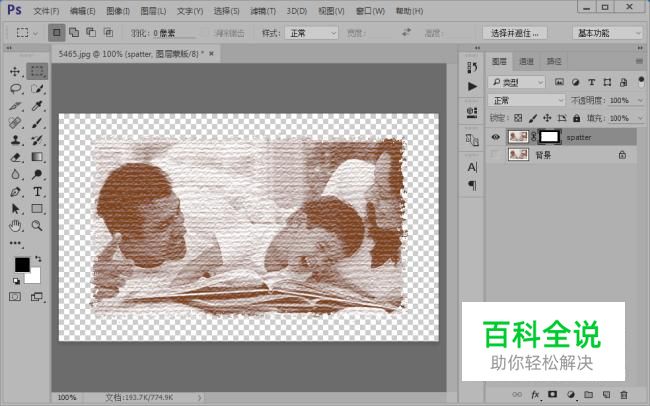This screenshot has width=650, height=406.
Task: Select the Eyedropper tool
Action: (37, 106)
